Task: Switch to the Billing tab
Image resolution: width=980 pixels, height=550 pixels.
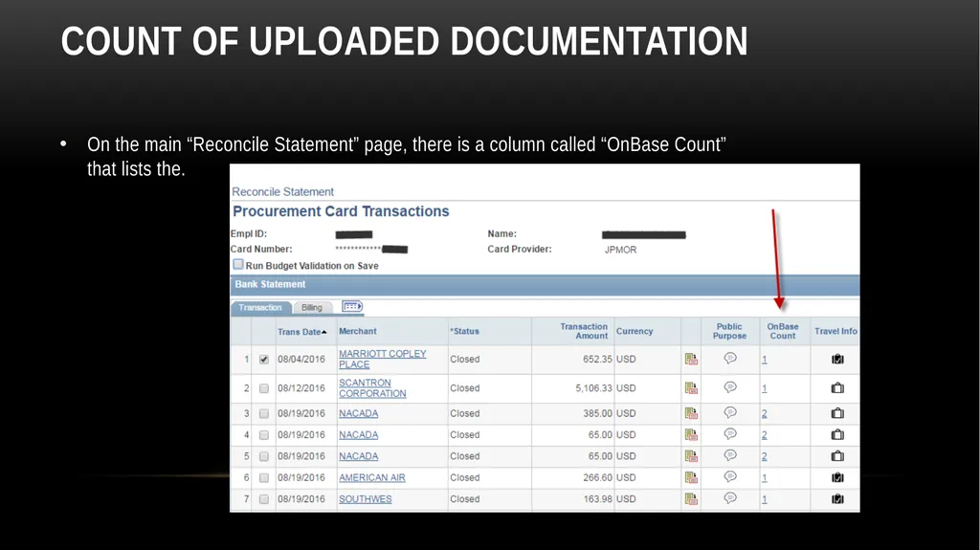Action: (311, 307)
